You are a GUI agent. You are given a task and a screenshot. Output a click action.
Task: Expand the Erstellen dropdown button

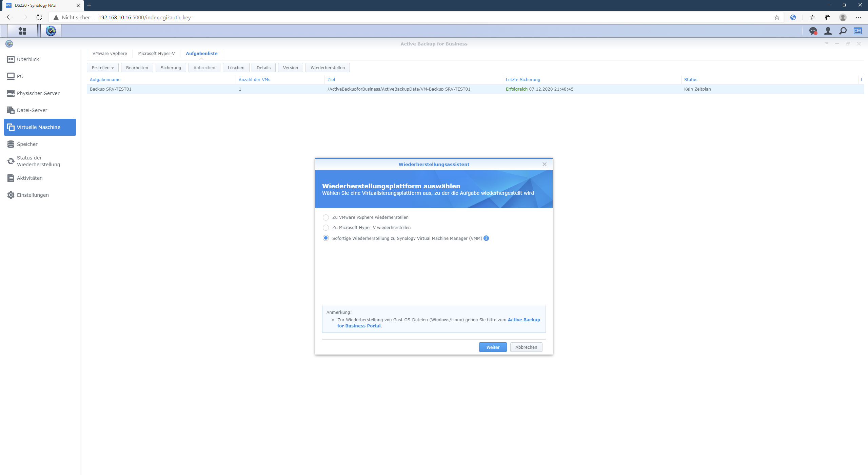(102, 68)
